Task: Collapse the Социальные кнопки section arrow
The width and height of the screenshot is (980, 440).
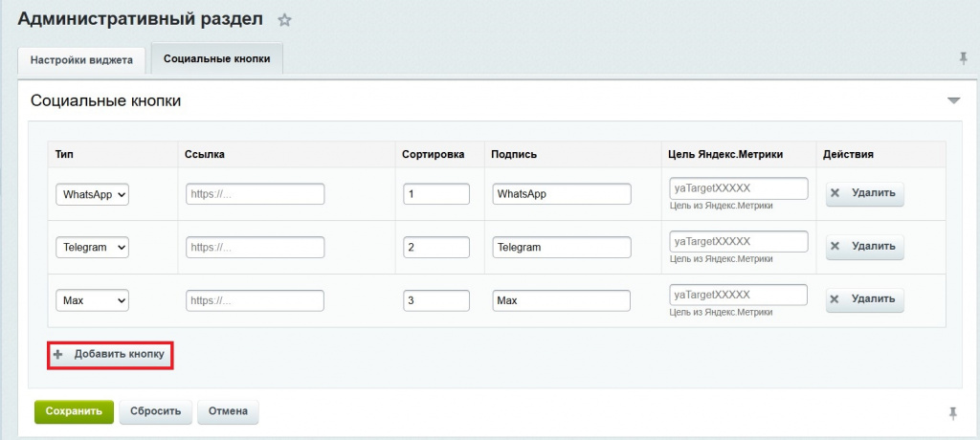Action: click(952, 100)
